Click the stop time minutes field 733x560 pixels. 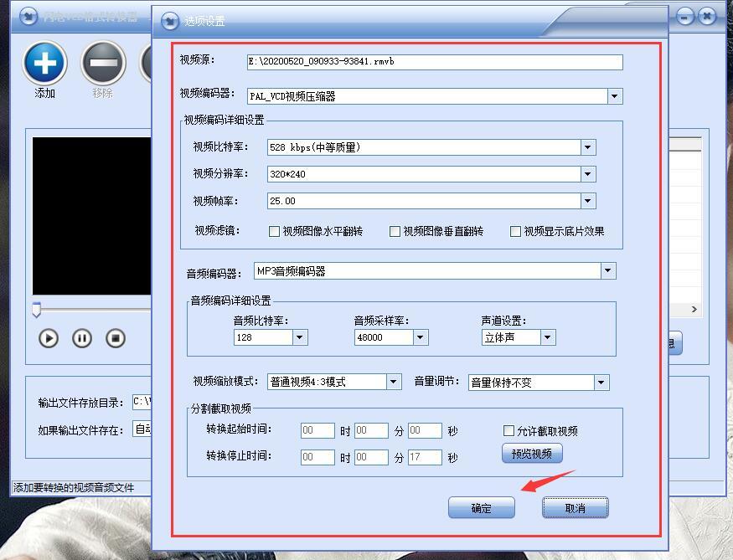pyautogui.click(x=372, y=457)
